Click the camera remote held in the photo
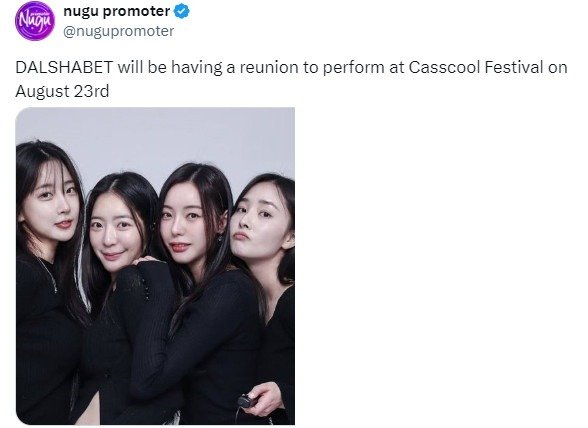The width and height of the screenshot is (588, 428). pyautogui.click(x=247, y=401)
